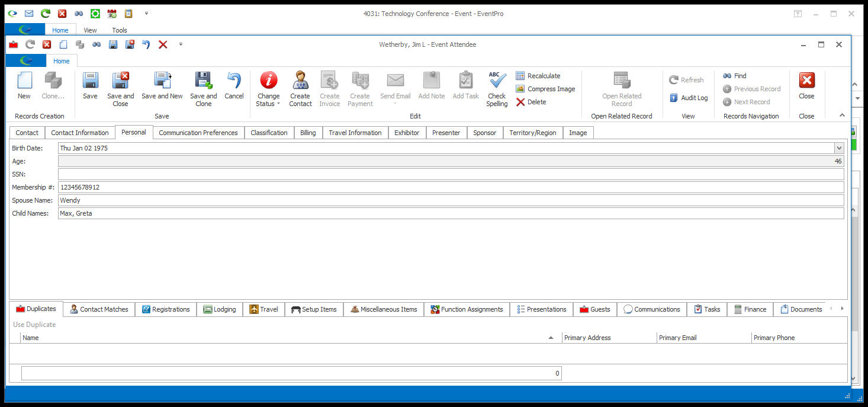Open the Finance tab
This screenshot has height=407, width=868.
pyautogui.click(x=750, y=309)
